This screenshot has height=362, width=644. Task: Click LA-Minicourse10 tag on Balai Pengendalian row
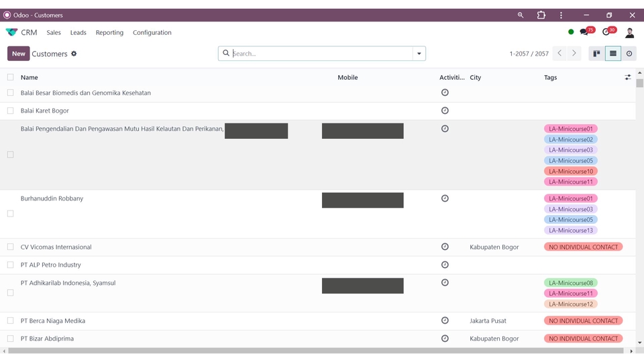pos(571,171)
